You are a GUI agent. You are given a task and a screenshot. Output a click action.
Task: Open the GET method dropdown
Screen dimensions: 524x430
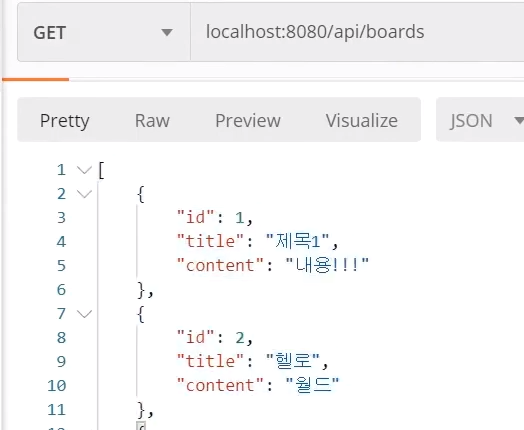104,32
